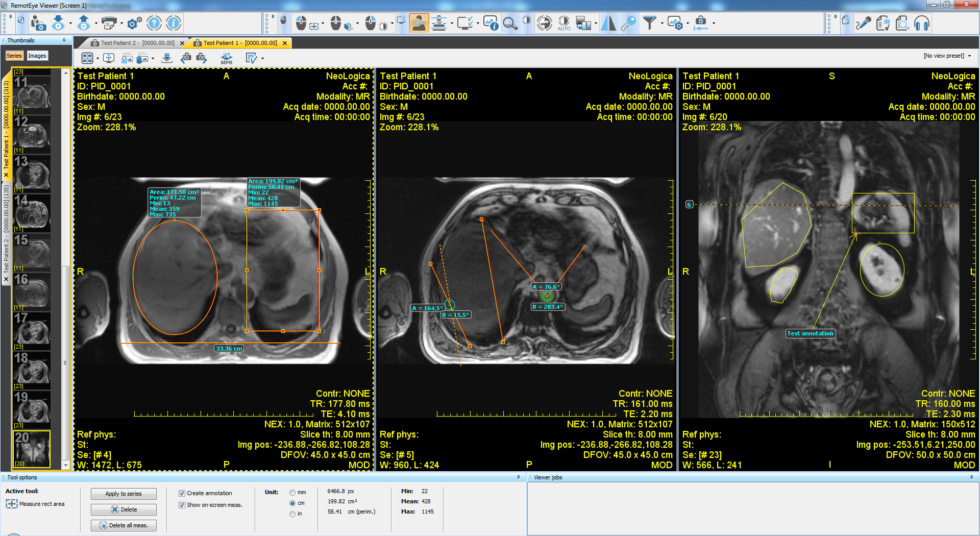
Task: Click the Apply to series button
Action: tap(124, 494)
